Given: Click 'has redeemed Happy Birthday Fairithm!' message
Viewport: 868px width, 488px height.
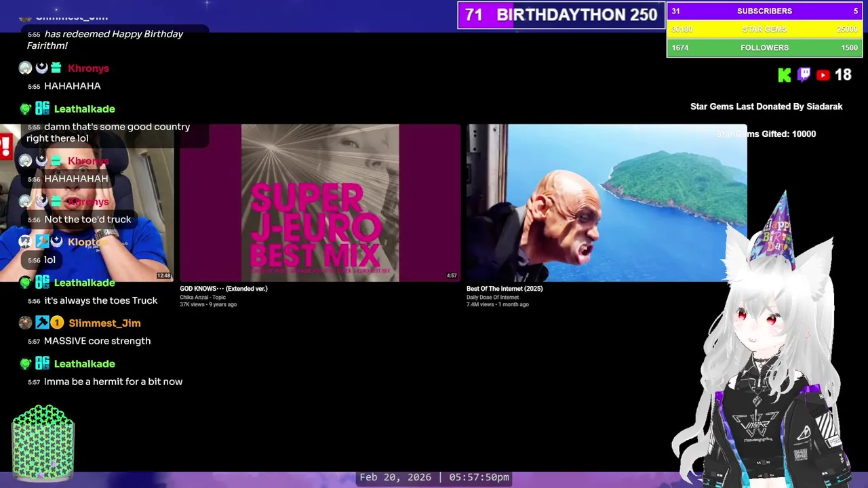Looking at the screenshot, I should 105,39.
